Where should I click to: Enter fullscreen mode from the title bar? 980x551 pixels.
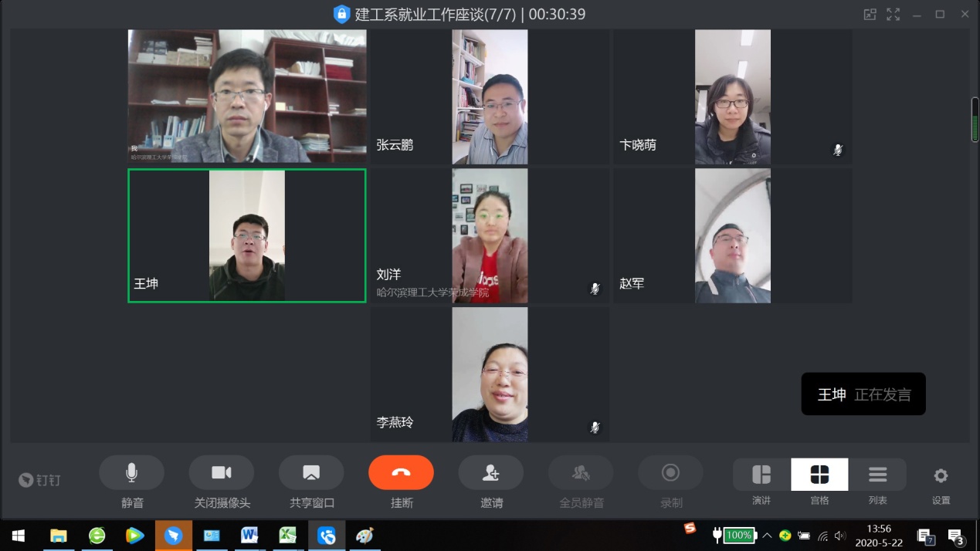(893, 14)
